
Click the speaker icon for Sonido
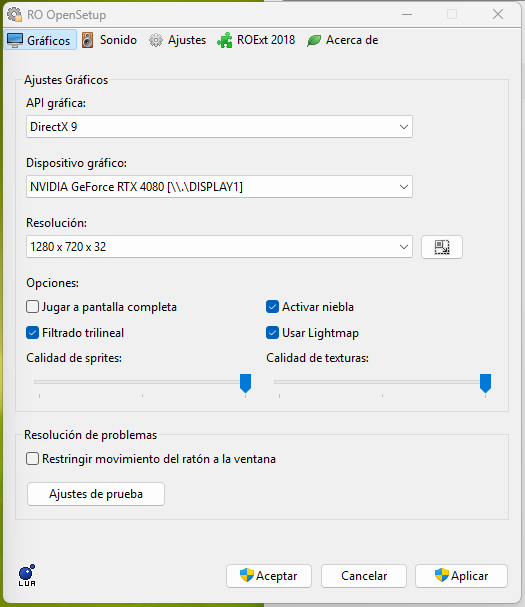coord(88,40)
